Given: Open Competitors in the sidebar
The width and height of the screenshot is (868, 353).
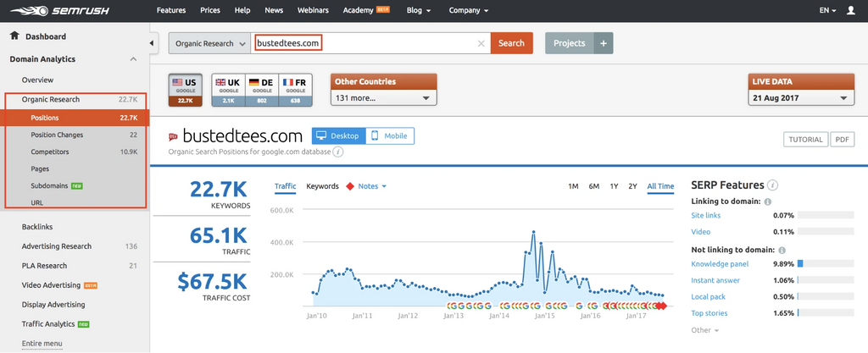Looking at the screenshot, I should [x=50, y=152].
